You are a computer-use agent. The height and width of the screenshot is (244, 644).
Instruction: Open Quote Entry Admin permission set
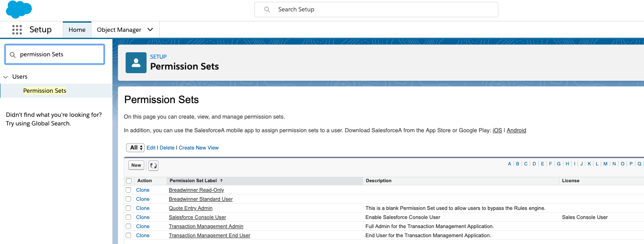coord(191,208)
